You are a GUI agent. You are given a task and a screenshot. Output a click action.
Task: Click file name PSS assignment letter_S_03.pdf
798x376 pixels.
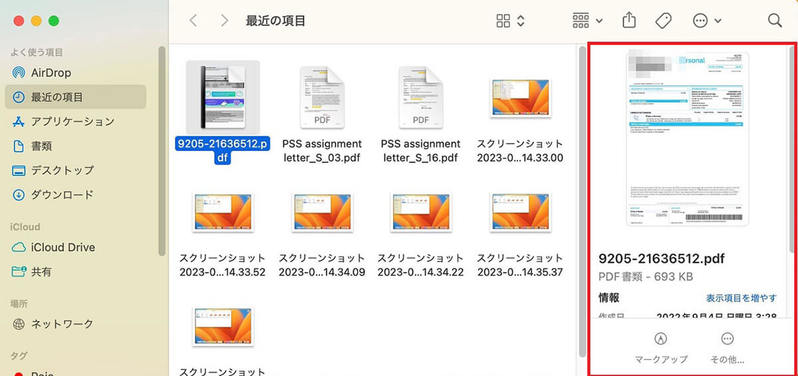322,151
